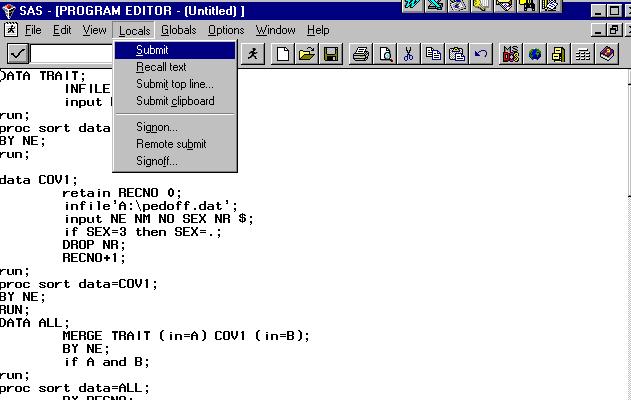Click the globe web icon
The width and height of the screenshot is (631, 400).
[535, 54]
